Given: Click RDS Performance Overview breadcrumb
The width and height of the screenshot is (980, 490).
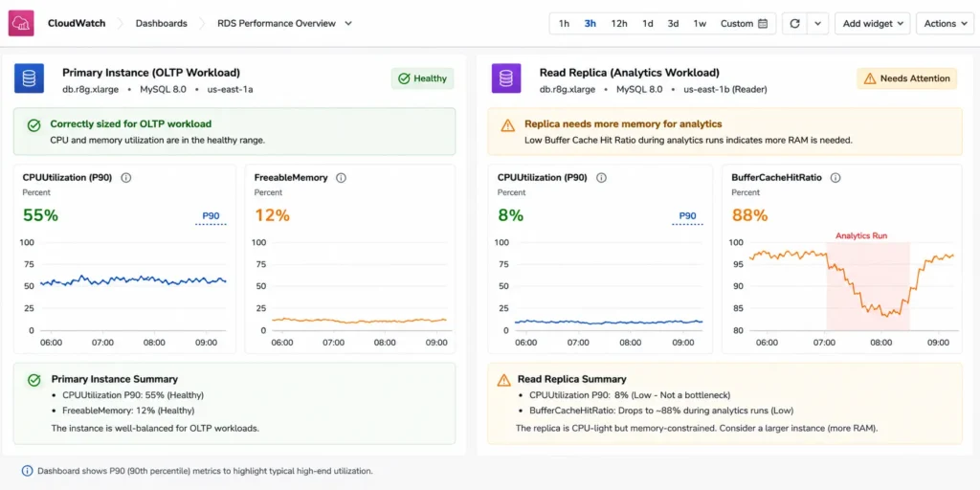Looking at the screenshot, I should pyautogui.click(x=277, y=23).
